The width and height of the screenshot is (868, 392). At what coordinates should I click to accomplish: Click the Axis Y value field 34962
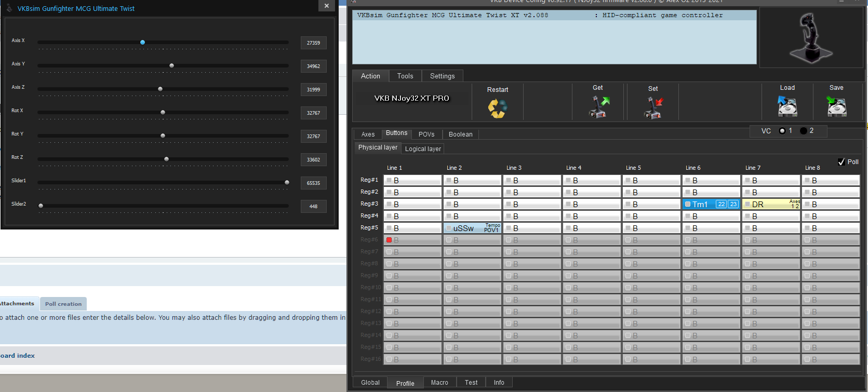313,66
